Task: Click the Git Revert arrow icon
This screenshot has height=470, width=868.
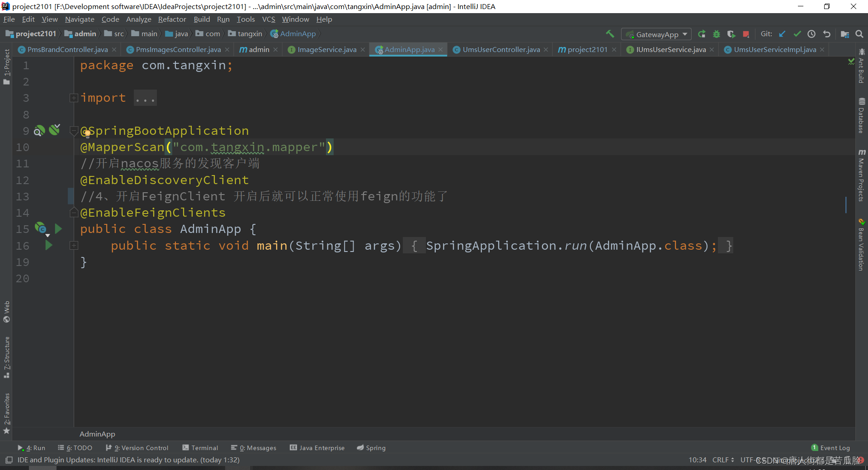Action: (827, 34)
